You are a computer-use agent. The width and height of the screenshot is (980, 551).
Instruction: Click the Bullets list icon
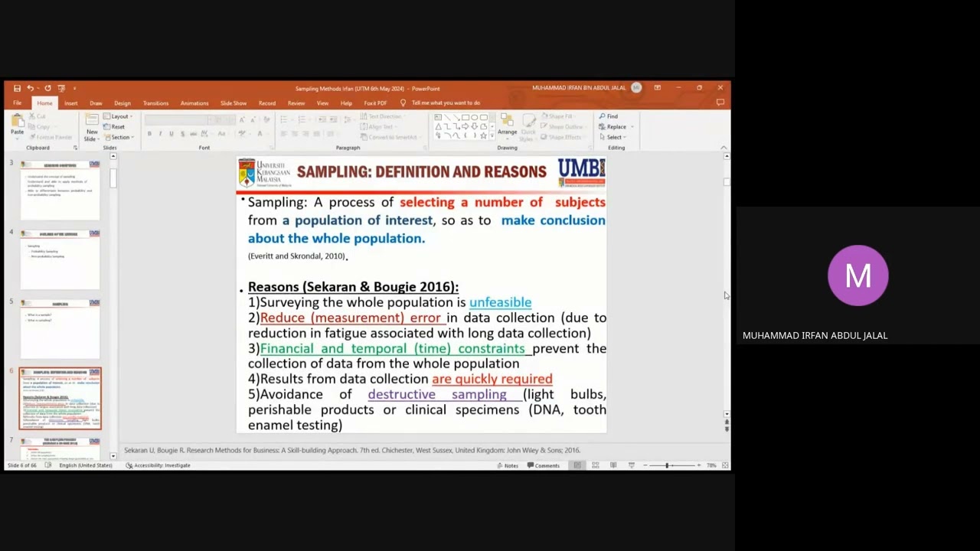285,120
